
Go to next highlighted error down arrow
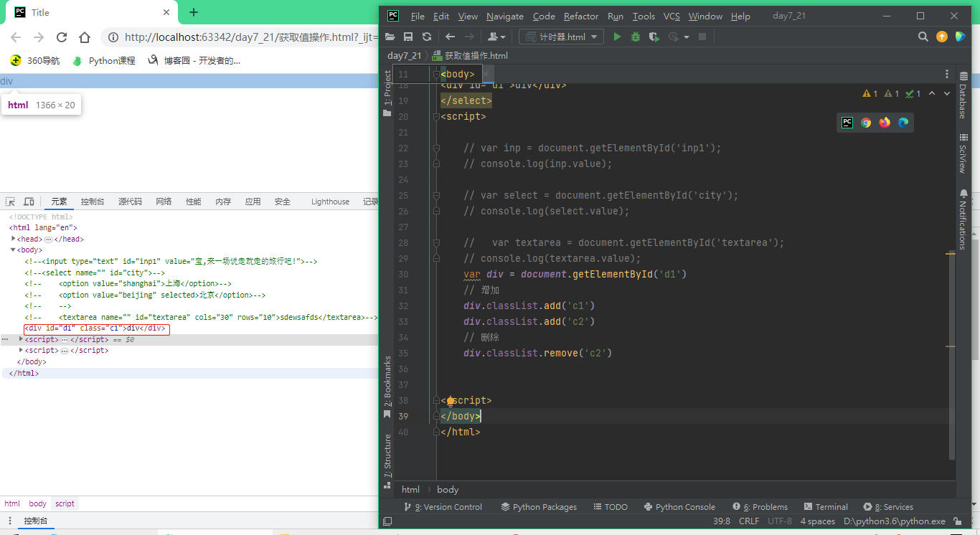tap(948, 93)
